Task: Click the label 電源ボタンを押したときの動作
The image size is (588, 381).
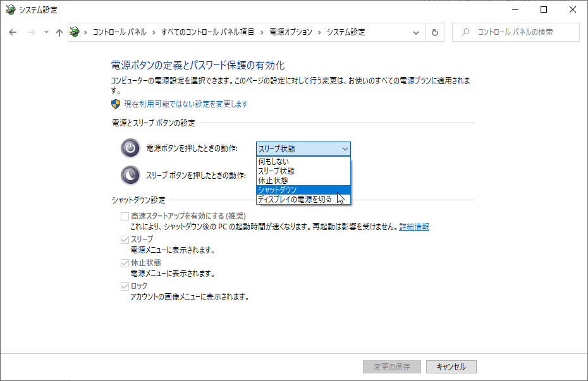Action: [x=192, y=148]
